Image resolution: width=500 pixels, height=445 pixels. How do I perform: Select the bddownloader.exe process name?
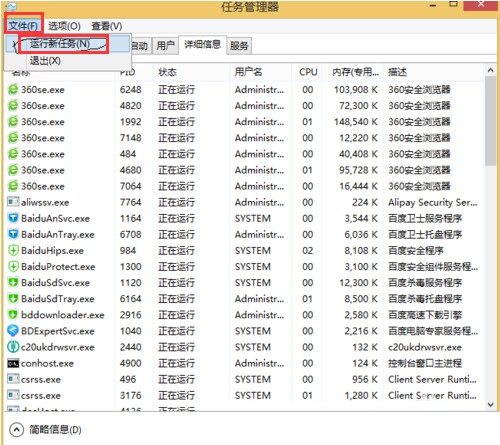click(x=63, y=315)
